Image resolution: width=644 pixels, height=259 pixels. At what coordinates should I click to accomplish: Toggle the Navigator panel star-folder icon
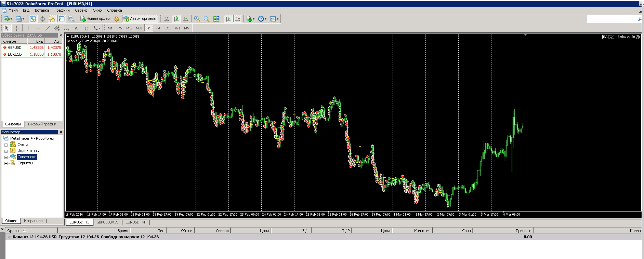52,19
